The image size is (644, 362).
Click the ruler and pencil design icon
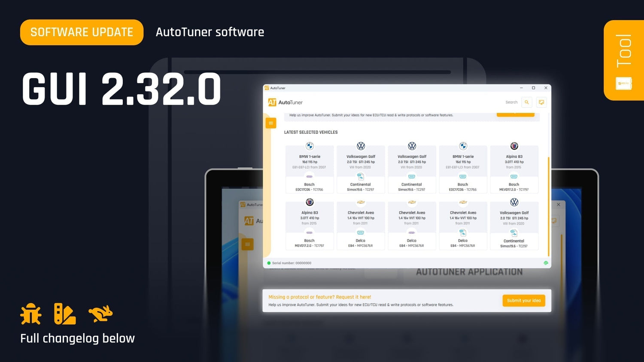pos(65,314)
